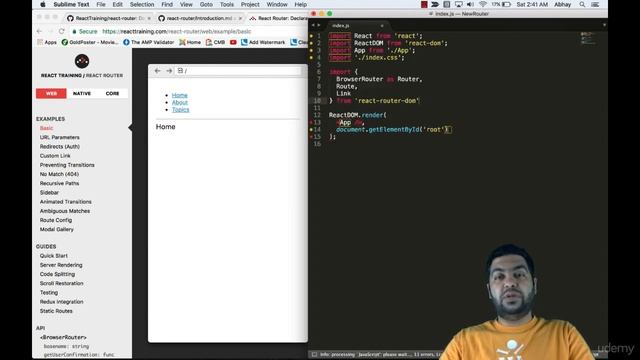This screenshot has height=360, width=640.
Task: Open the URL Parameters example
Action: point(60,138)
